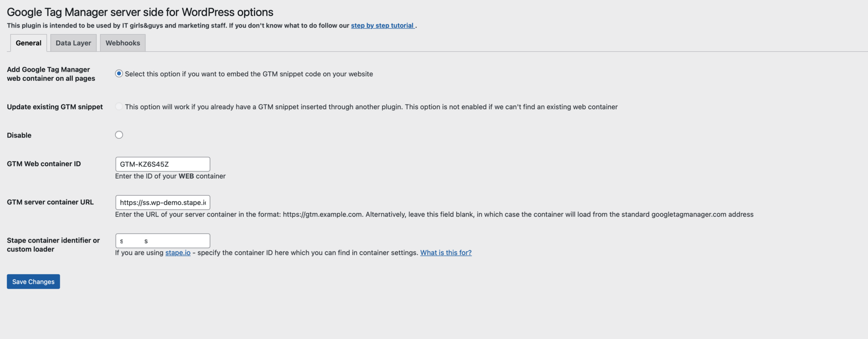The width and height of the screenshot is (868, 339).
Task: Click the "Select this option" radio description text
Action: [249, 74]
